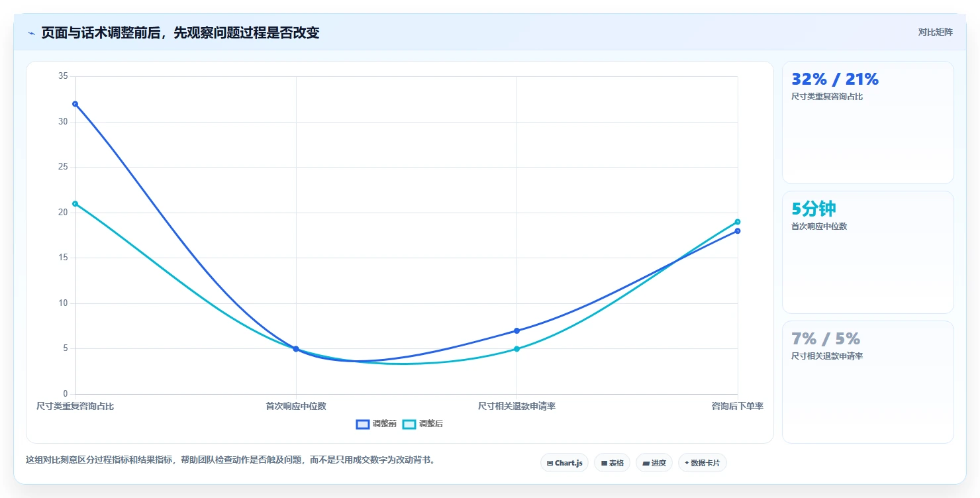Viewport: 980px width, 498px height.
Task: Select the 数据卡片 chip
Action: [x=703, y=463]
